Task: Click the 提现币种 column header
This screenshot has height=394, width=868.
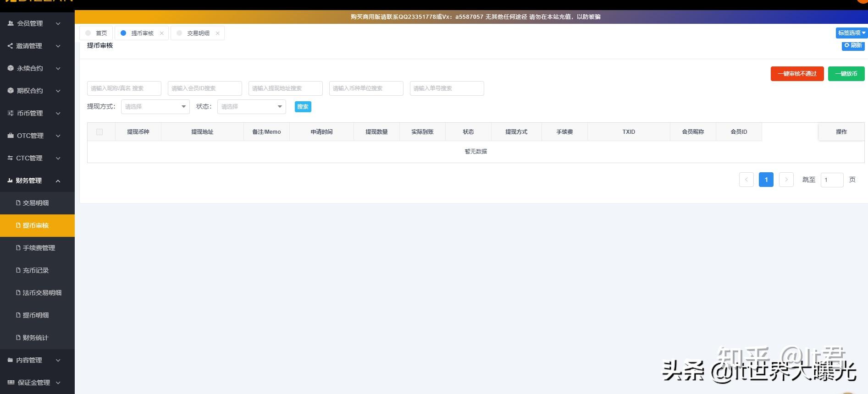Action: coord(138,132)
